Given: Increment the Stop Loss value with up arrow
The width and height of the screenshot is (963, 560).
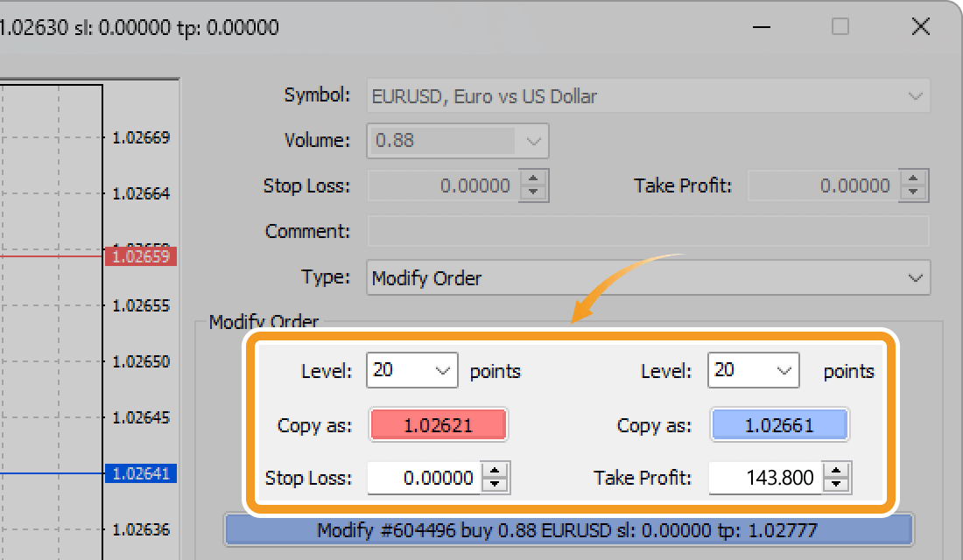Looking at the screenshot, I should point(496,472).
